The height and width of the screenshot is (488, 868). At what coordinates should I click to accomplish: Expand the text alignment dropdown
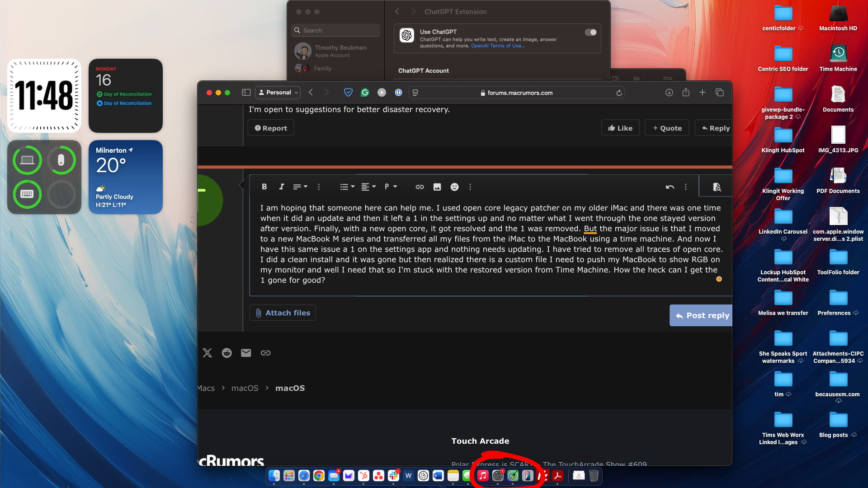coord(368,187)
